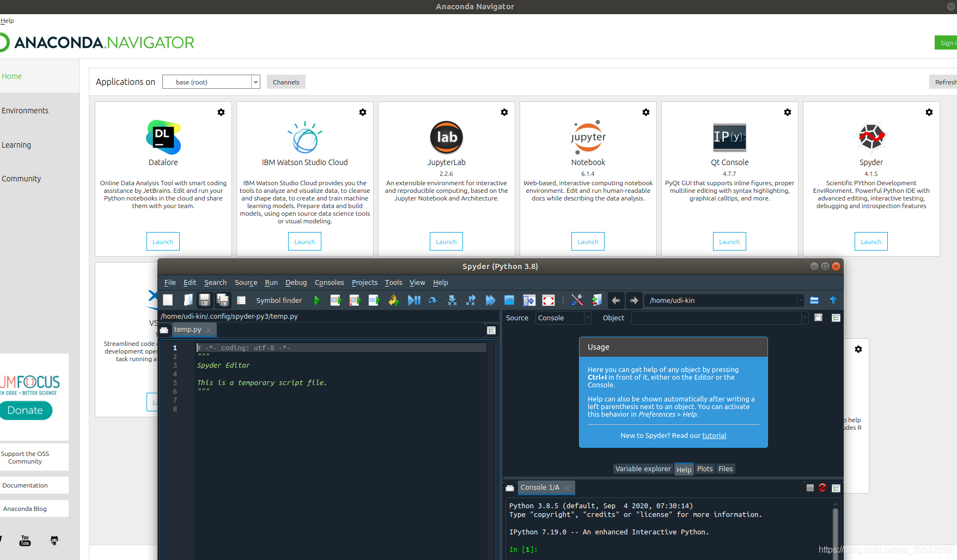Step return debug icon
The width and height of the screenshot is (957, 560).
(x=471, y=300)
